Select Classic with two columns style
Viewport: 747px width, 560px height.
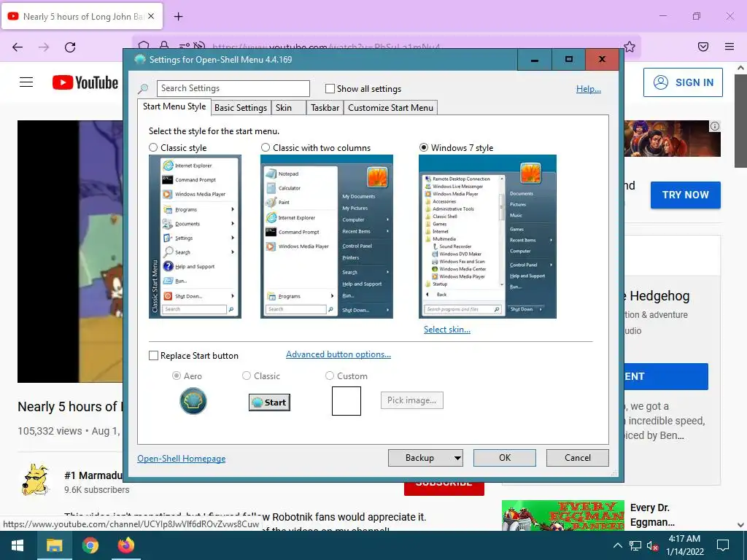(266, 147)
